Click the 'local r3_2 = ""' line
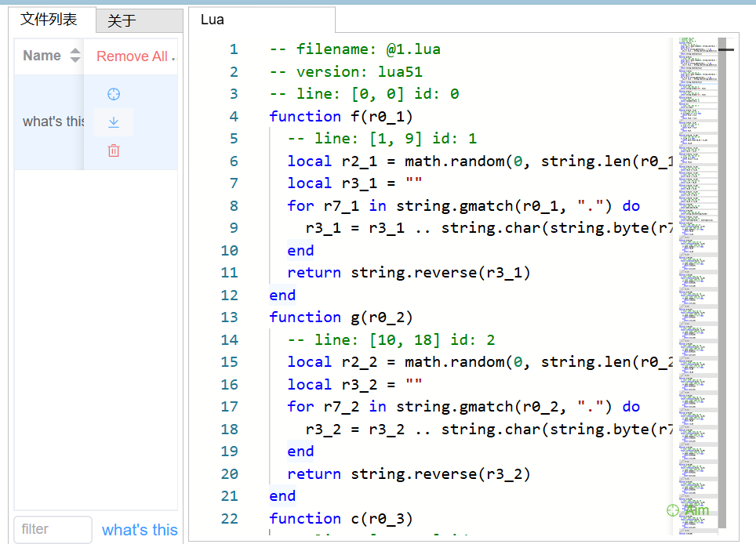 point(354,385)
